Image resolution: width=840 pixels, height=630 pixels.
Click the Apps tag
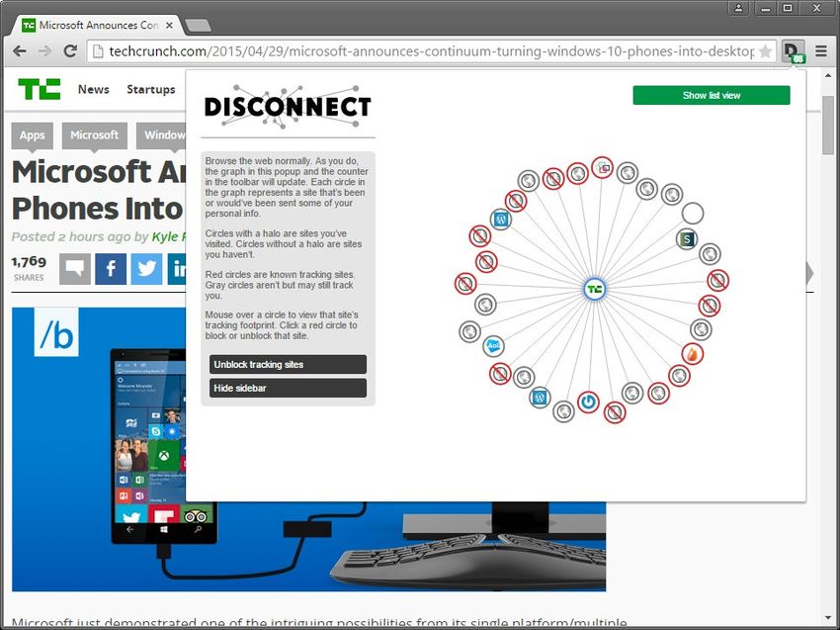point(33,135)
